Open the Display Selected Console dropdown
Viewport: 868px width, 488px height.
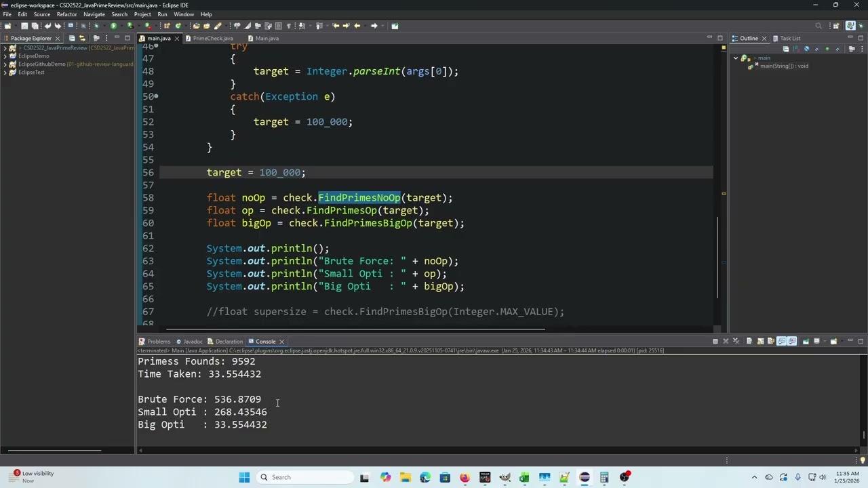click(825, 341)
